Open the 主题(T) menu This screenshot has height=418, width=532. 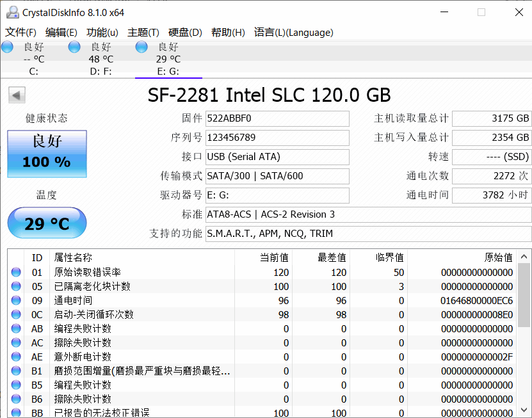[143, 33]
